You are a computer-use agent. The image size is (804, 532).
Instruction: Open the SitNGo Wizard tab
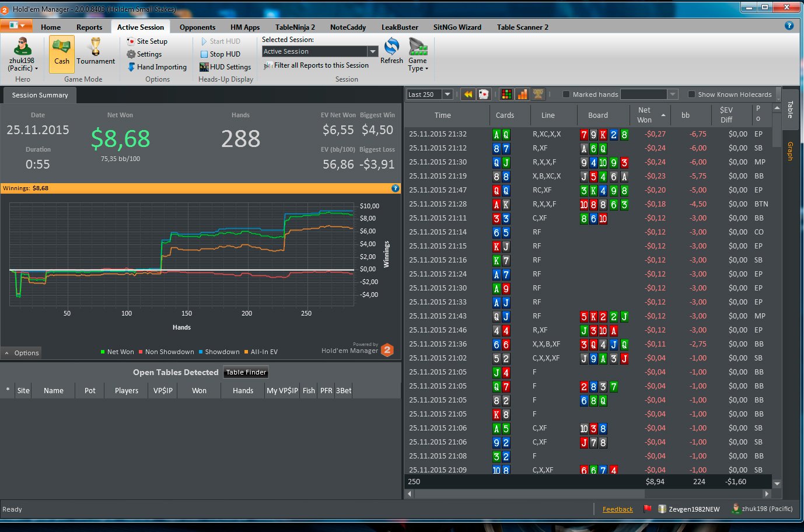click(457, 27)
